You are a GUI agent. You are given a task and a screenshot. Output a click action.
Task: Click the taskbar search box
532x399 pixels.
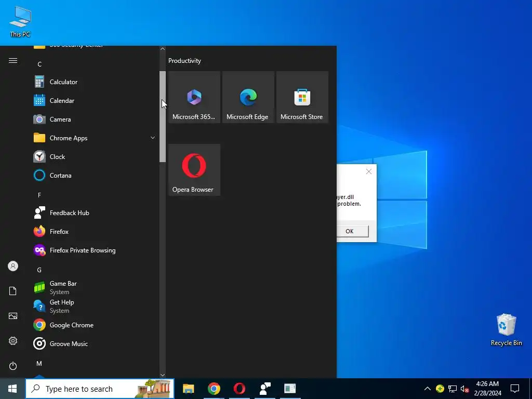point(100,389)
